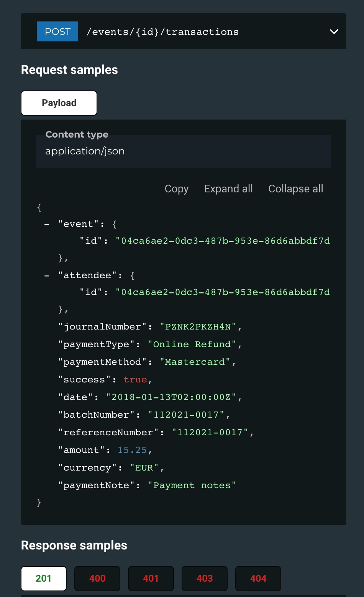
Task: Select the Payload tab
Action: pos(59,103)
